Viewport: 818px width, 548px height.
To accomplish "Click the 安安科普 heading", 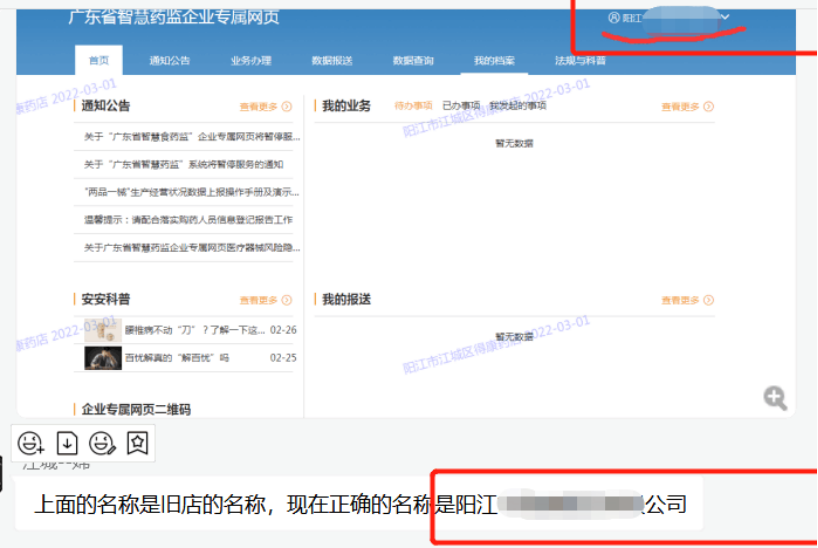I will (105, 300).
